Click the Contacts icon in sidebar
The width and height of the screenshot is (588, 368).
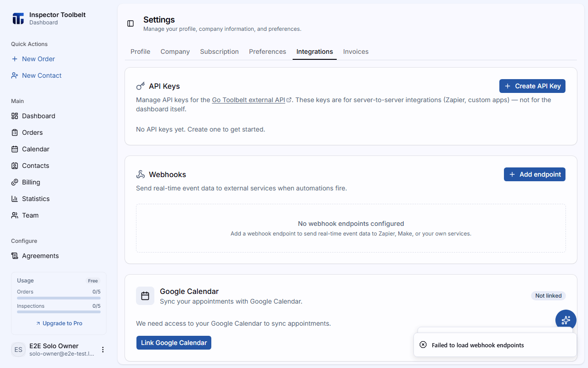(15, 166)
